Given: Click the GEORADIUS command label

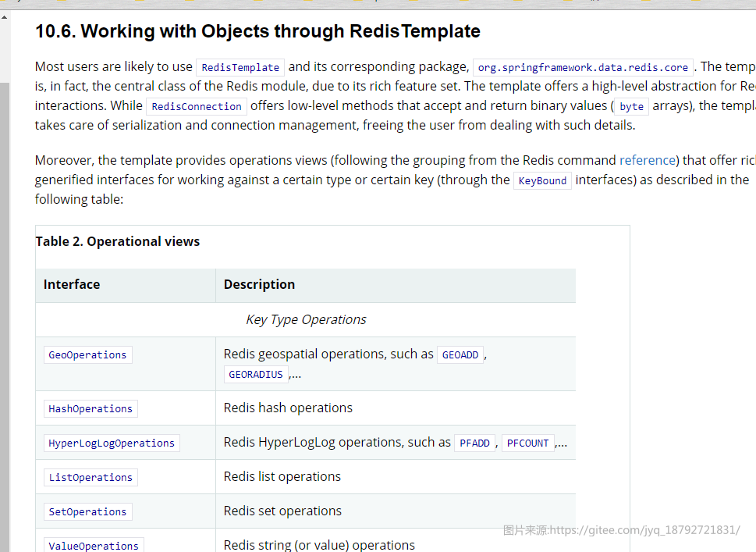Looking at the screenshot, I should pyautogui.click(x=256, y=375).
